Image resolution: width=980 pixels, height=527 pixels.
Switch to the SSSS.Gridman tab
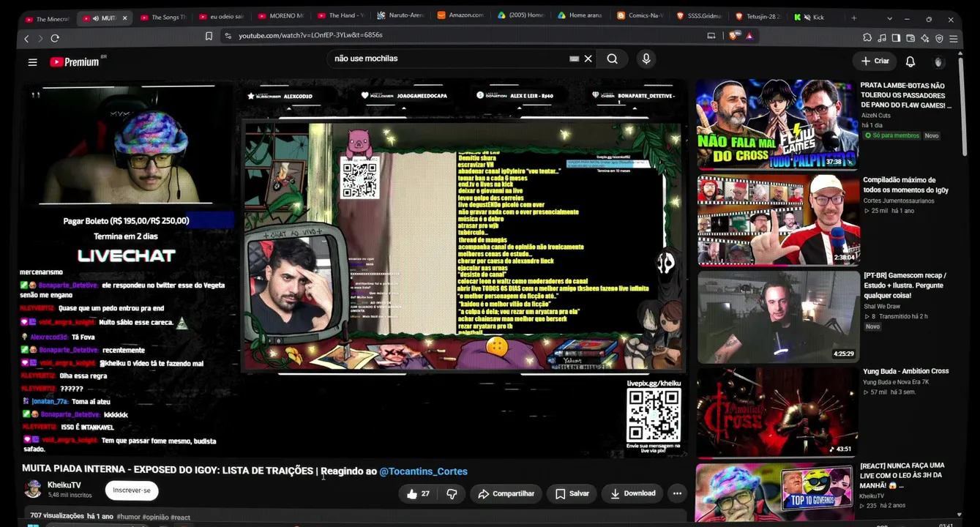[699, 15]
